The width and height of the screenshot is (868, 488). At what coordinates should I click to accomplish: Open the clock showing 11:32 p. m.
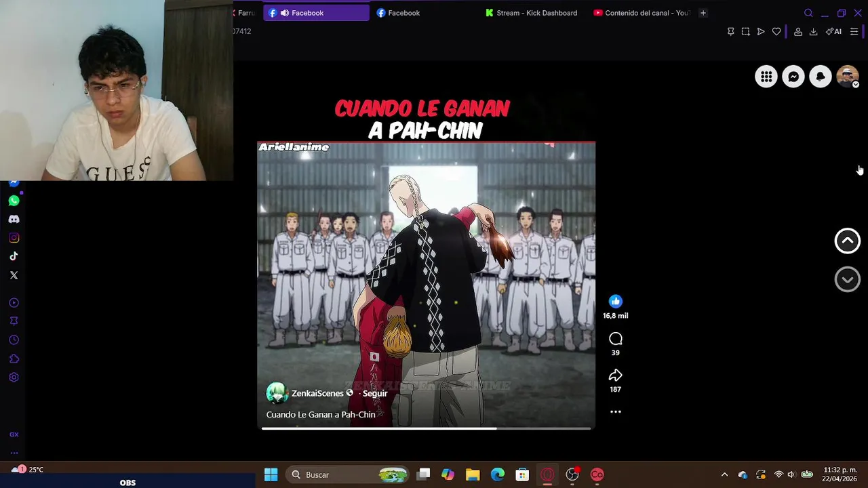840,474
